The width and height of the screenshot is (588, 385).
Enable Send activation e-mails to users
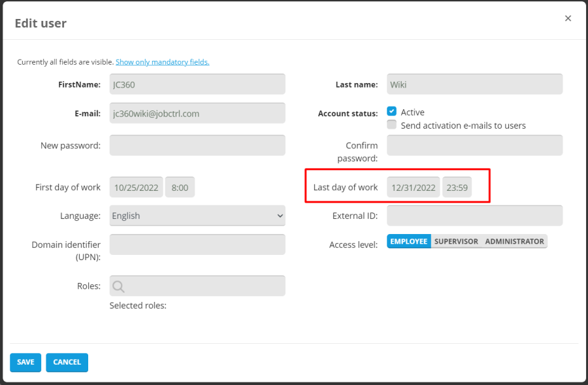392,125
